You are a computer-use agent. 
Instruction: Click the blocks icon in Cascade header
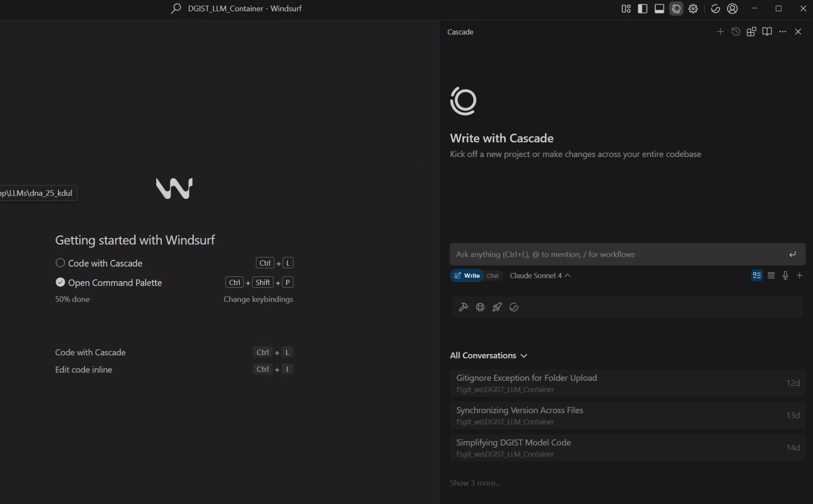click(751, 31)
